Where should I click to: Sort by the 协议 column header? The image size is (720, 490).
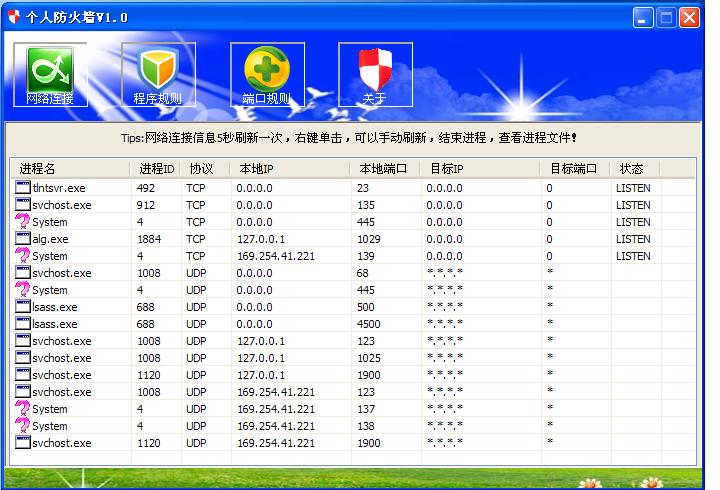[x=205, y=169]
